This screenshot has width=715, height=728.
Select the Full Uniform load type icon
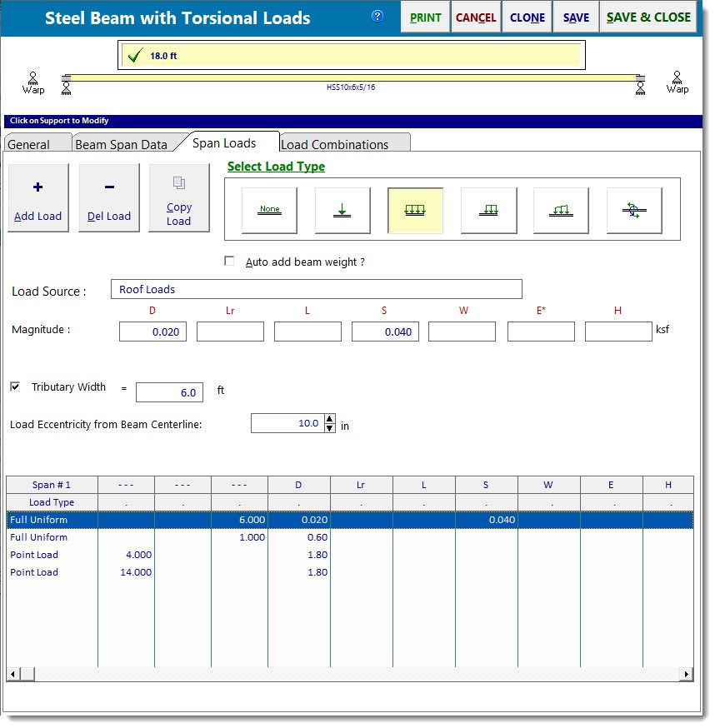pos(415,210)
